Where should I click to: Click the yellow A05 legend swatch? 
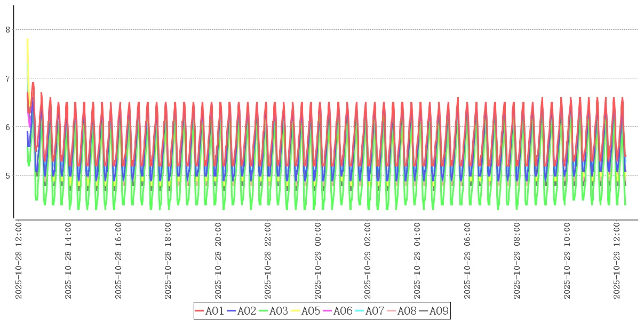pos(295,311)
